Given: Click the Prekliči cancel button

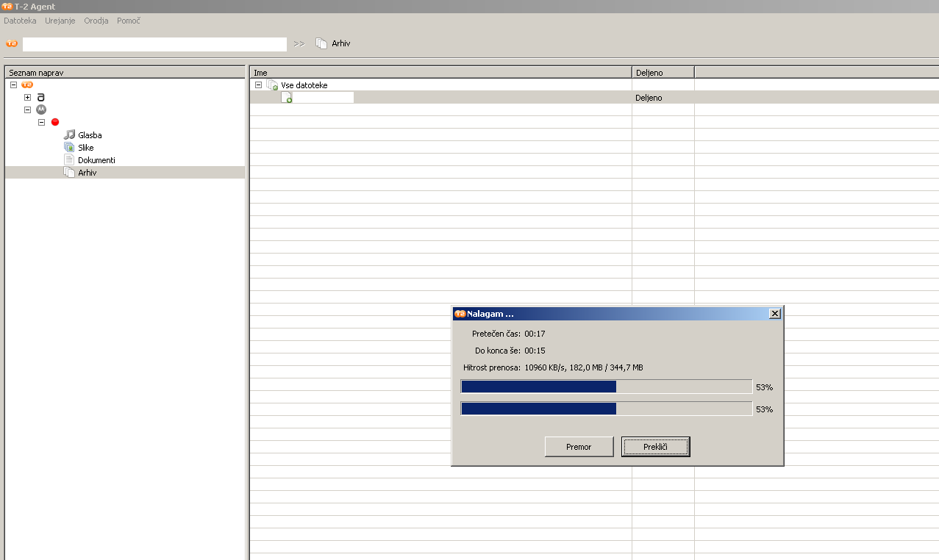Looking at the screenshot, I should click(655, 447).
